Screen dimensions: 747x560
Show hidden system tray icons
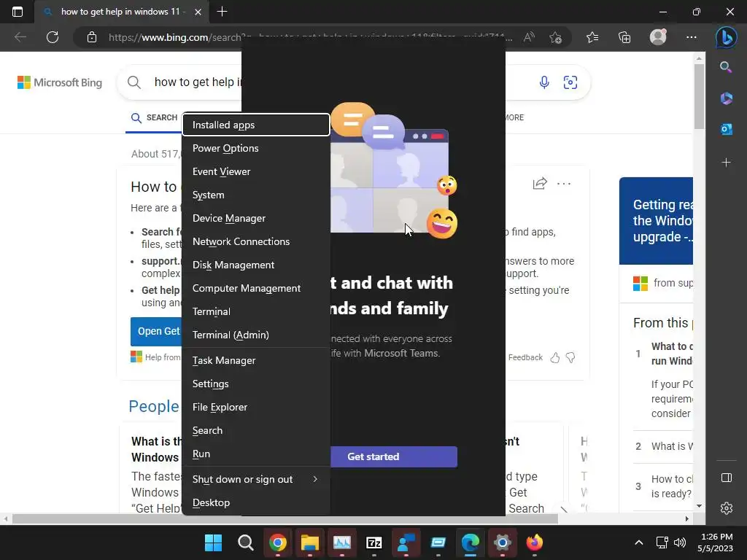pyautogui.click(x=639, y=542)
